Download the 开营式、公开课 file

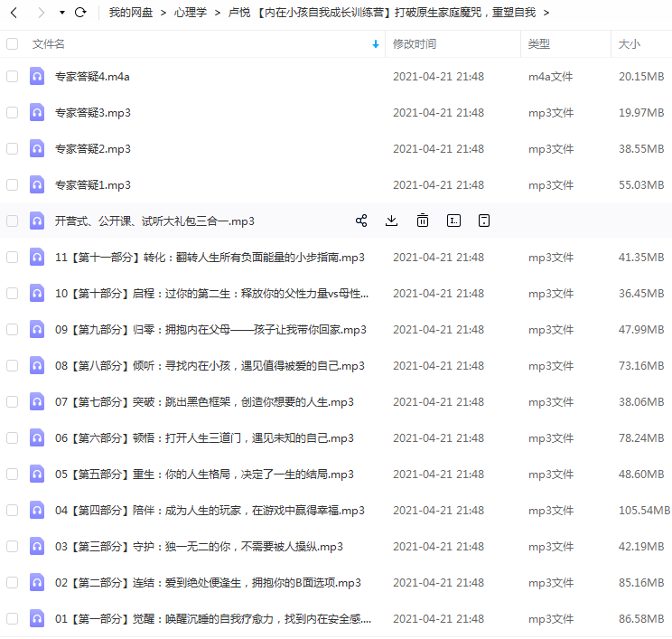(x=391, y=221)
